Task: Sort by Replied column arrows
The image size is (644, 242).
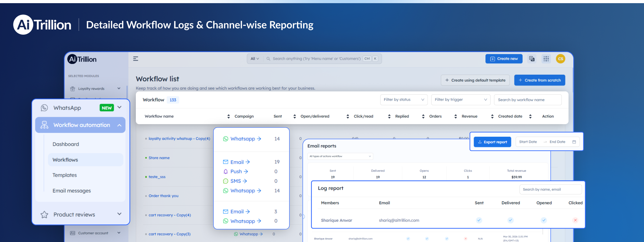Action: [423, 116]
